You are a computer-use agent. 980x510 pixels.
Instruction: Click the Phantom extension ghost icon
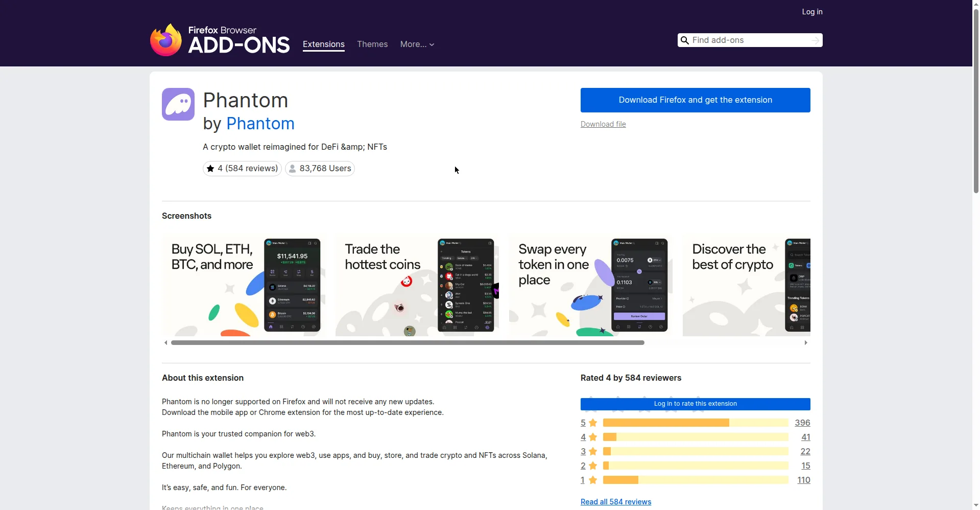pyautogui.click(x=178, y=104)
